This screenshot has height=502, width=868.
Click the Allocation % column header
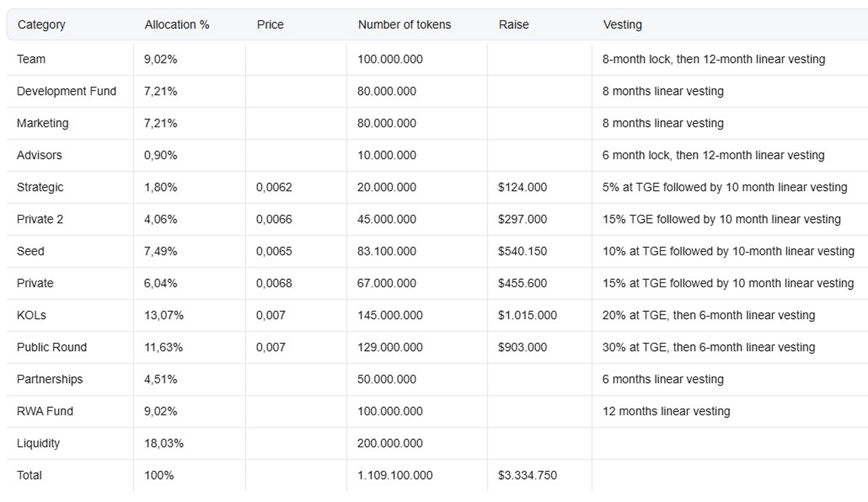click(x=176, y=25)
